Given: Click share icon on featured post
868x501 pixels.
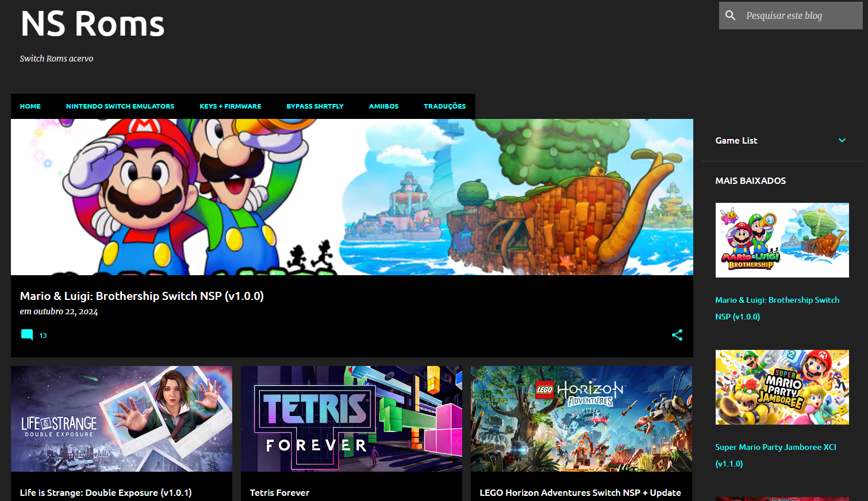Looking at the screenshot, I should click(x=677, y=335).
